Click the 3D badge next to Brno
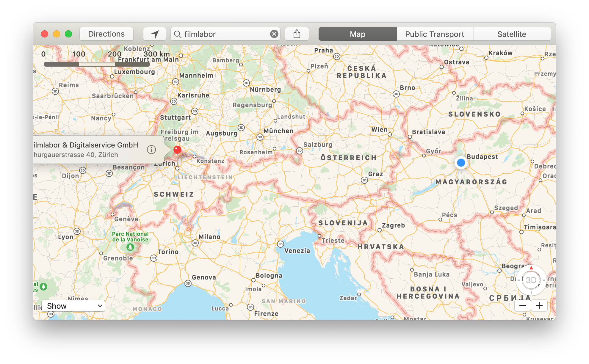 pos(396,94)
